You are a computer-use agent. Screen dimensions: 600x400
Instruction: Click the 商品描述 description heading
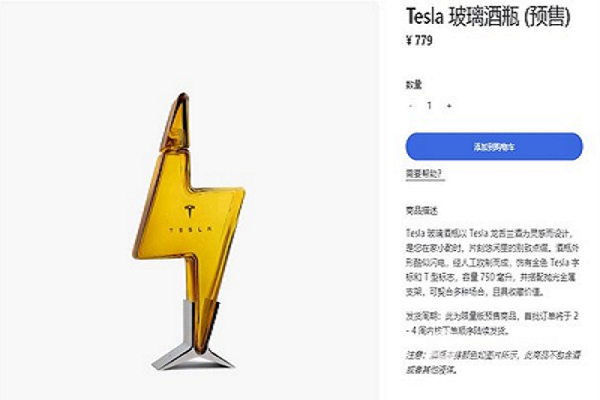tap(421, 211)
